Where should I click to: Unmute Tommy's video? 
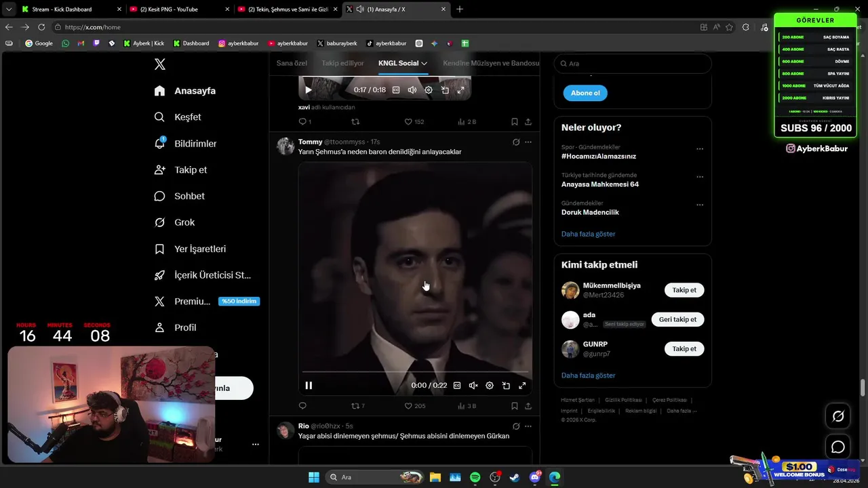(473, 386)
